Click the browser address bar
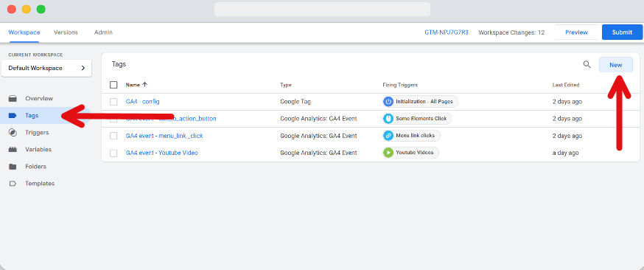This screenshot has height=270, width=644. pos(323,9)
